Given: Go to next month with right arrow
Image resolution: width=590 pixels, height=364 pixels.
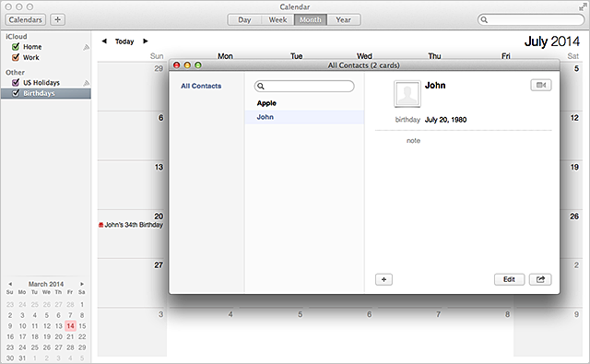Looking at the screenshot, I should click(146, 41).
